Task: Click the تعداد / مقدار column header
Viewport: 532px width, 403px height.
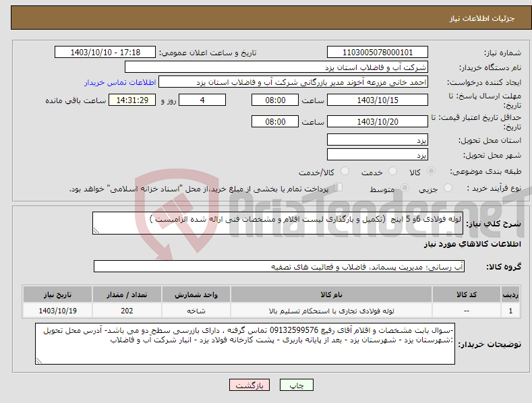Action: tap(127, 294)
